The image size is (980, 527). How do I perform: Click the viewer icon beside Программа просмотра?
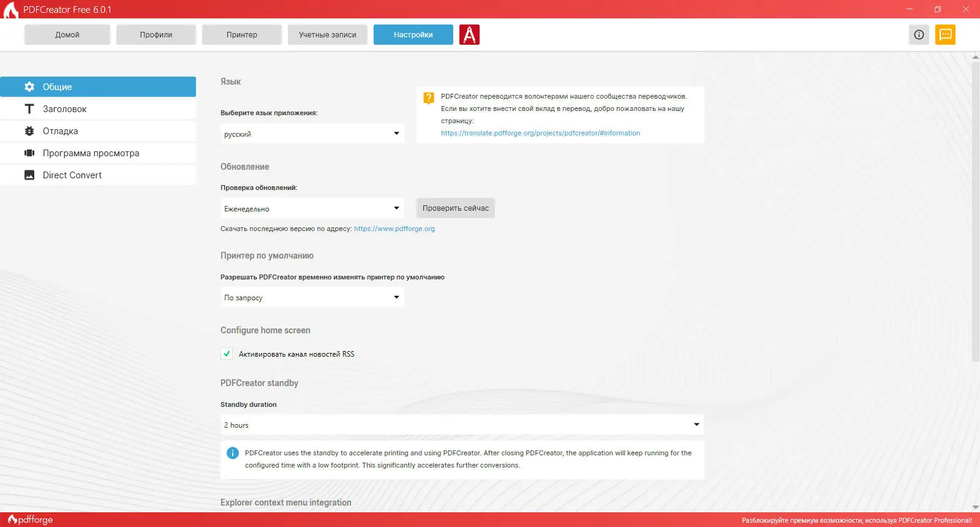pyautogui.click(x=29, y=153)
